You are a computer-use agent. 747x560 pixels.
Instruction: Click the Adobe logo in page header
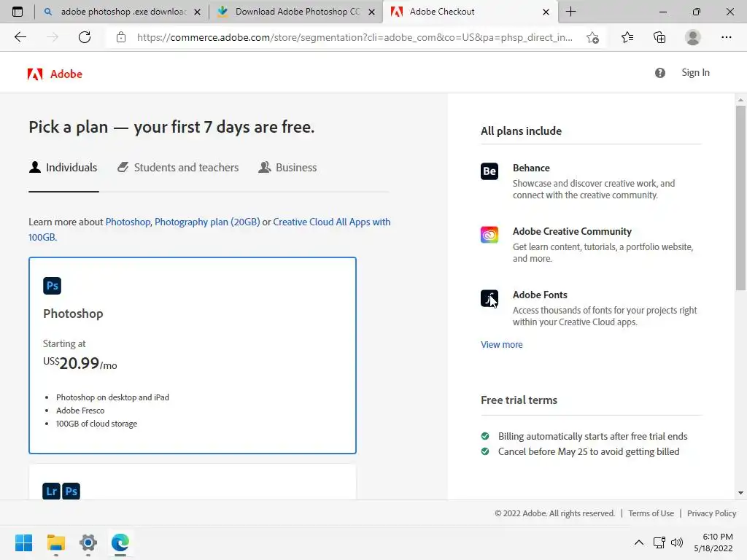coord(55,74)
